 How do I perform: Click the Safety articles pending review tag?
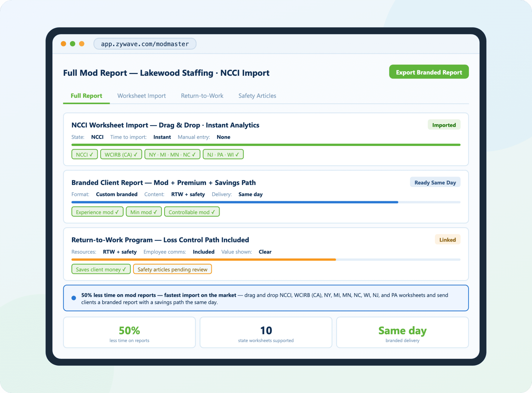click(x=172, y=269)
